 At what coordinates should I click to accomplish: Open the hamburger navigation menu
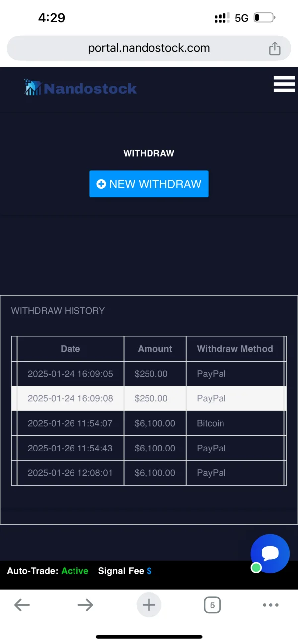tap(284, 84)
